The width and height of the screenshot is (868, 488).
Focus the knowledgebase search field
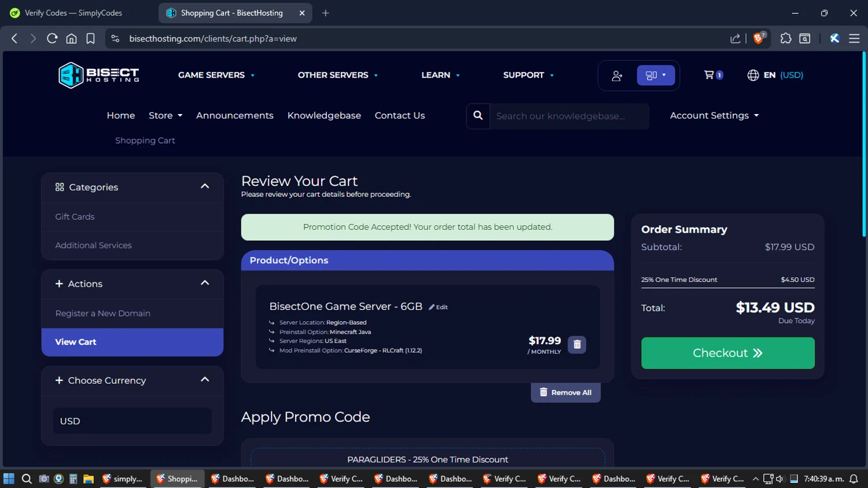point(570,116)
